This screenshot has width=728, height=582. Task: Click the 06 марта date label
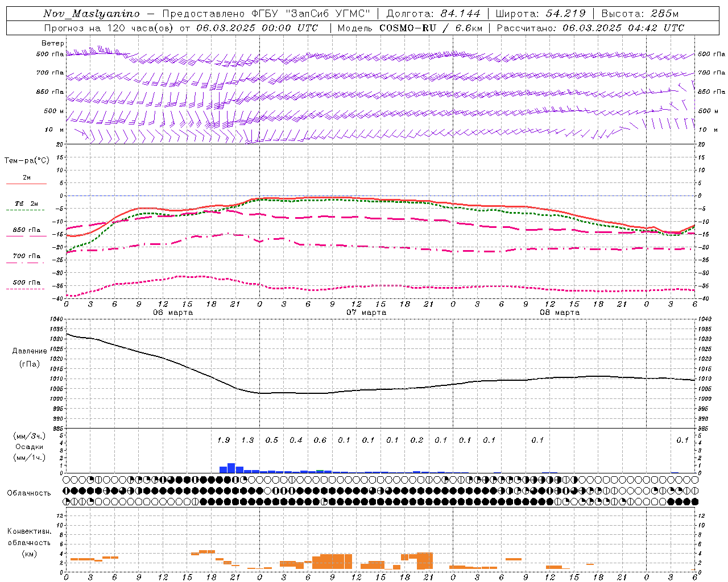tap(173, 313)
